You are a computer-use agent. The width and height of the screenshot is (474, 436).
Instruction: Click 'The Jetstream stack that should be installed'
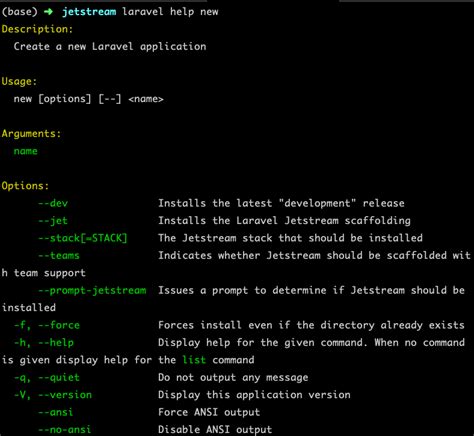pyautogui.click(x=290, y=238)
